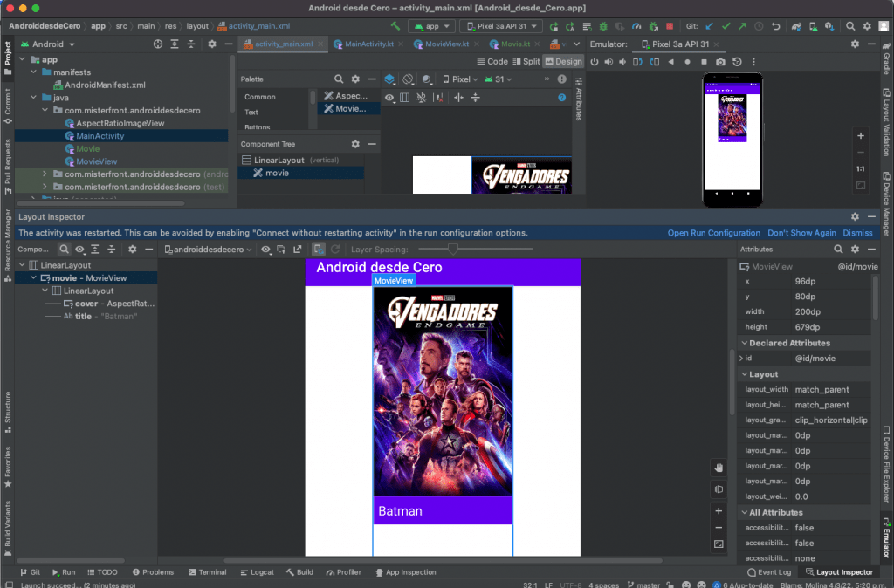Zoom in the Layout Inspector view
This screenshot has height=588, width=894.
click(x=719, y=511)
